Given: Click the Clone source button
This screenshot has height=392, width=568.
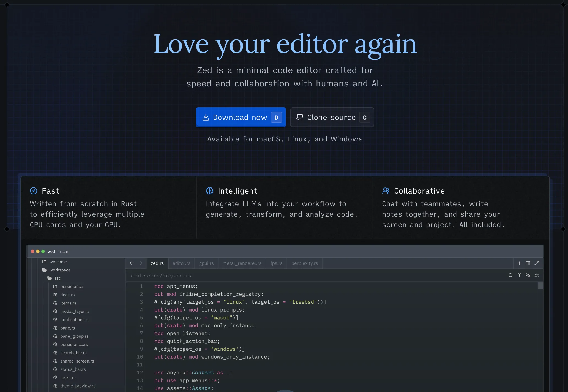Looking at the screenshot, I should (332, 117).
